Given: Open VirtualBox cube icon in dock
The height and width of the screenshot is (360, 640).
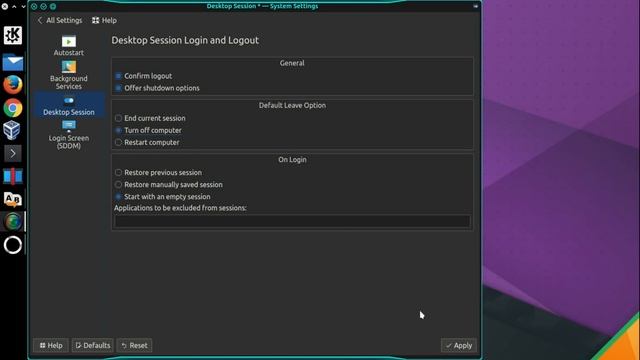Looking at the screenshot, I should tap(11, 131).
